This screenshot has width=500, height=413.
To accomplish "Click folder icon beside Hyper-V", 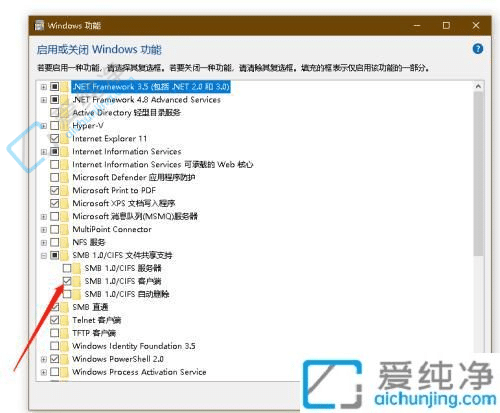I will coord(65,126).
